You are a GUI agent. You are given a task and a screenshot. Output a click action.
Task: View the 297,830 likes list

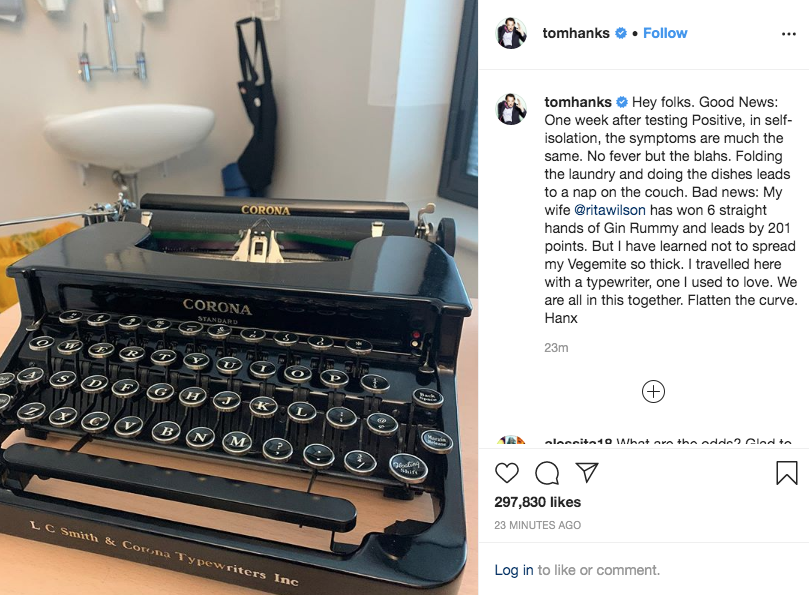(x=537, y=502)
